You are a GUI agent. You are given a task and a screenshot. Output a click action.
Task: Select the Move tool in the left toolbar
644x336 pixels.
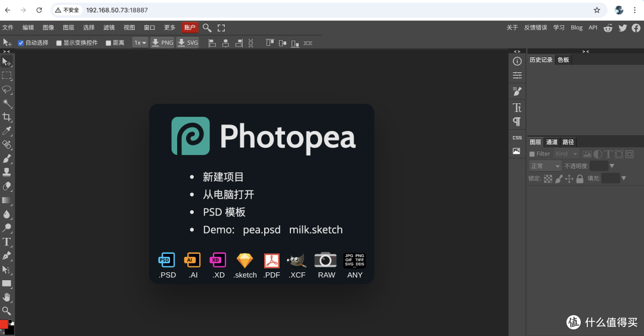pos(7,62)
